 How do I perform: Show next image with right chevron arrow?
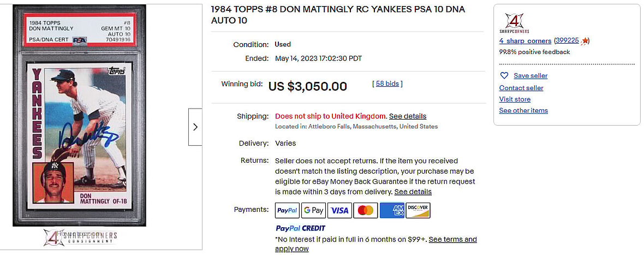point(195,127)
